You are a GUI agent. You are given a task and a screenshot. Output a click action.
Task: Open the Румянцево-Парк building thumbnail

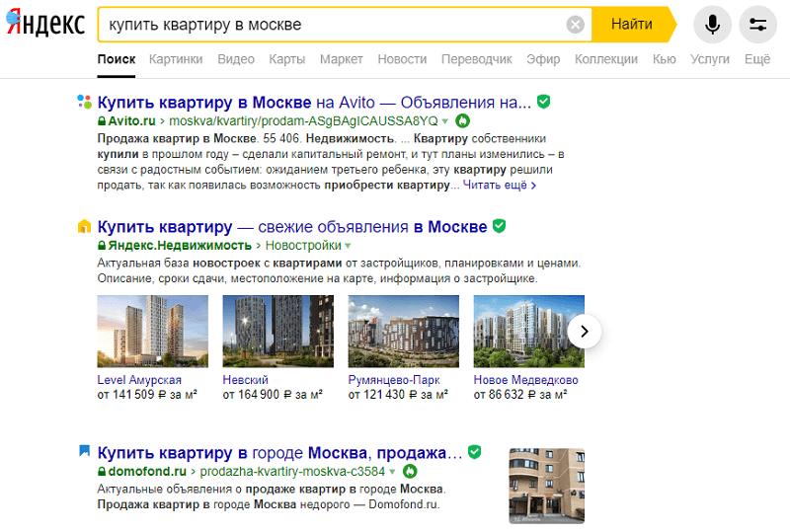click(x=404, y=331)
